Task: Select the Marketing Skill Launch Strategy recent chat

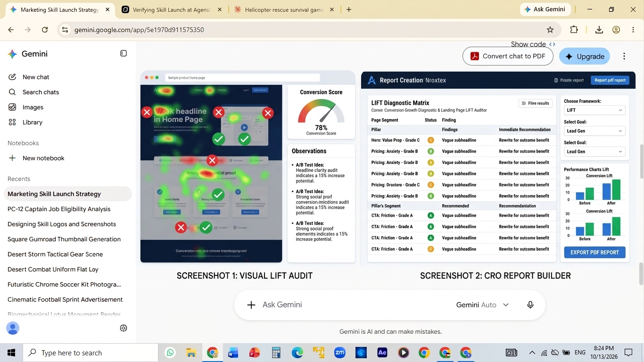Action: coord(68,194)
